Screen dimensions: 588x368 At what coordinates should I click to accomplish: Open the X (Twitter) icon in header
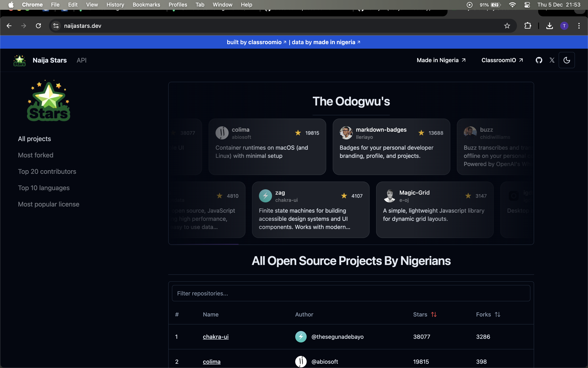pyautogui.click(x=552, y=60)
